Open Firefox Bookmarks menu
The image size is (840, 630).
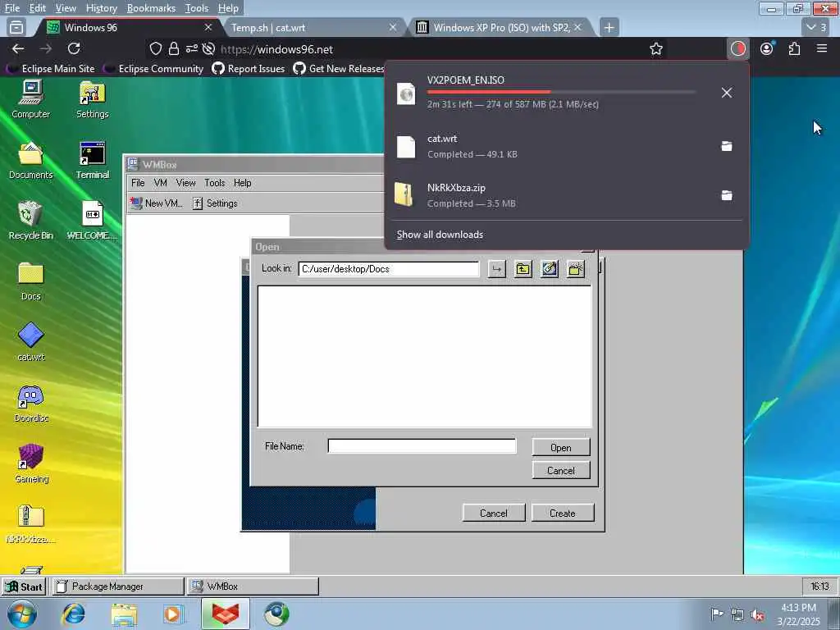151,8
